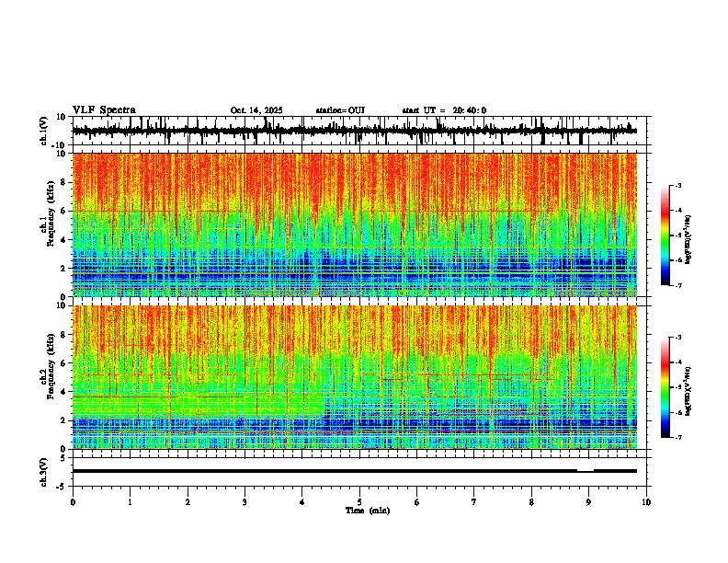Viewport: 728px width, 563px height.
Task: Click ch.1 spectrogram frequency tick "4"
Action: tap(63, 240)
